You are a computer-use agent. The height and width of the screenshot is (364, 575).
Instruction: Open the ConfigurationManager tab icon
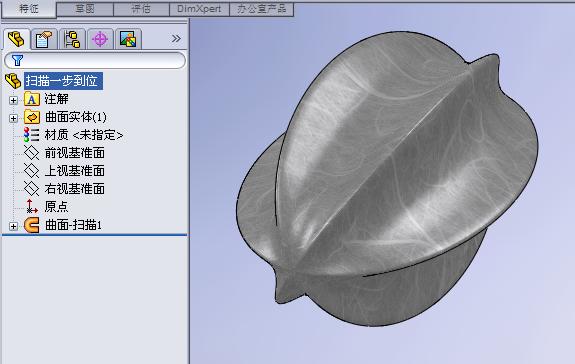click(x=72, y=39)
